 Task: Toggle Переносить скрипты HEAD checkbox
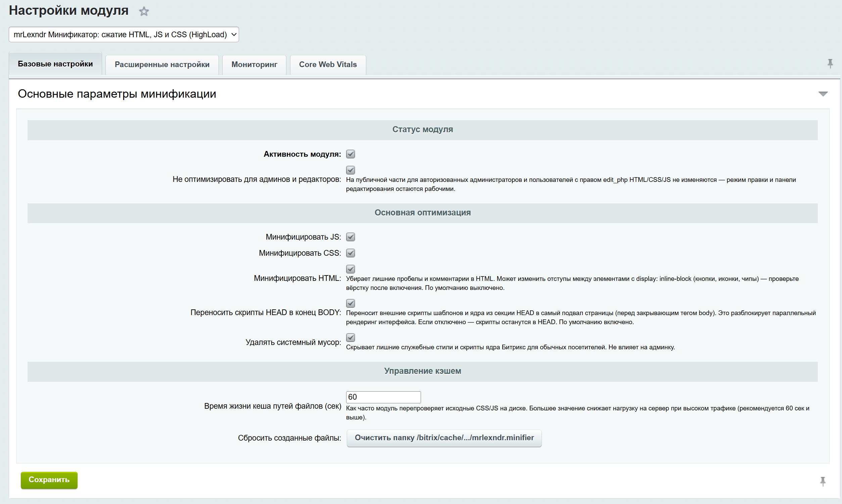coord(350,303)
